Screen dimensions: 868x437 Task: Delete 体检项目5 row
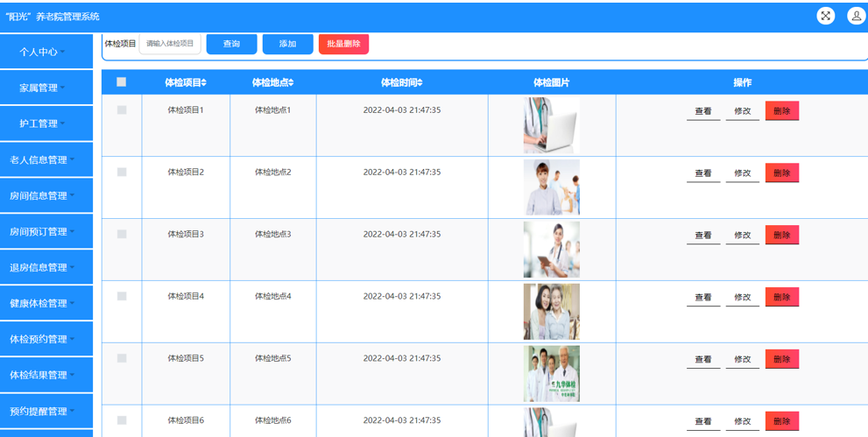782,359
